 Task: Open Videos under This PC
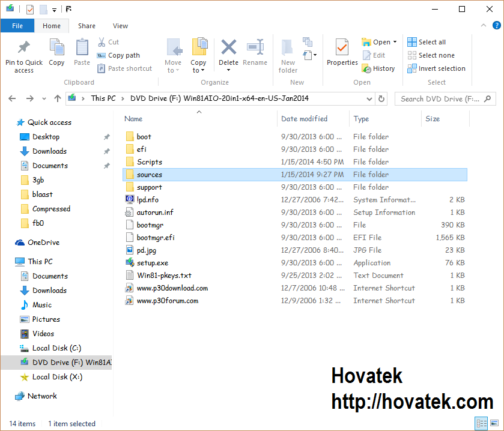click(37, 334)
